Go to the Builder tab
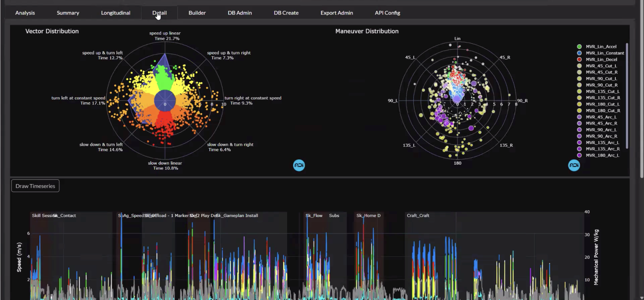The height and width of the screenshot is (300, 644). 197,13
